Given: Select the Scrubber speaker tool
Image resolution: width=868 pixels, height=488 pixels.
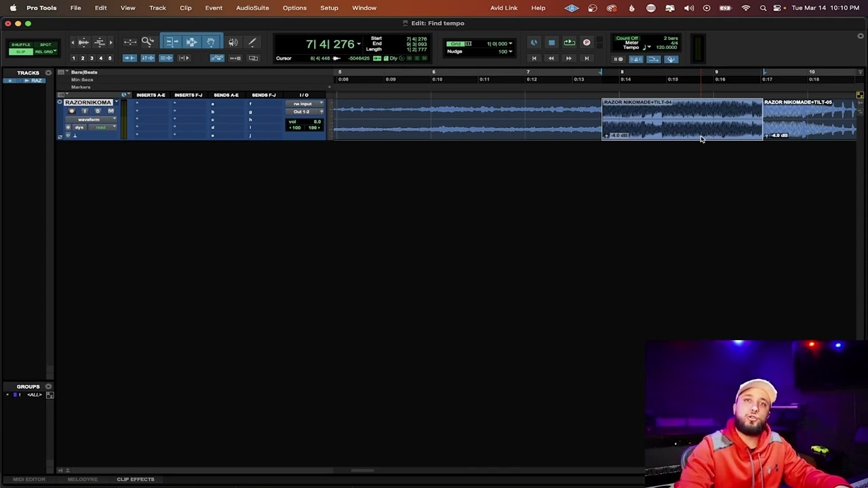Looking at the screenshot, I should coord(233,42).
